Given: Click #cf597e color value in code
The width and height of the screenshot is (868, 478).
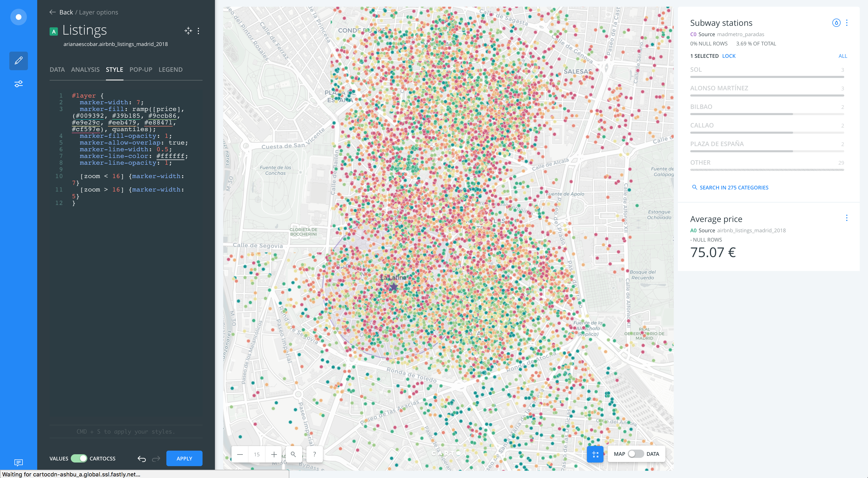Looking at the screenshot, I should pos(86,129).
